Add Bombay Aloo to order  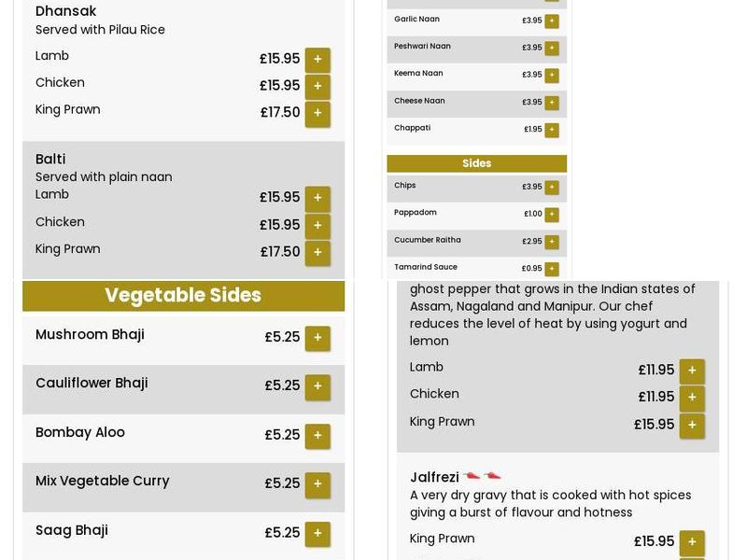(x=317, y=436)
